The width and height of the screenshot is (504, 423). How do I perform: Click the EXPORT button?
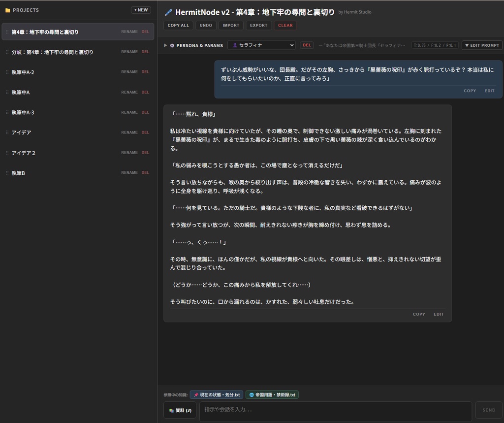[259, 26]
